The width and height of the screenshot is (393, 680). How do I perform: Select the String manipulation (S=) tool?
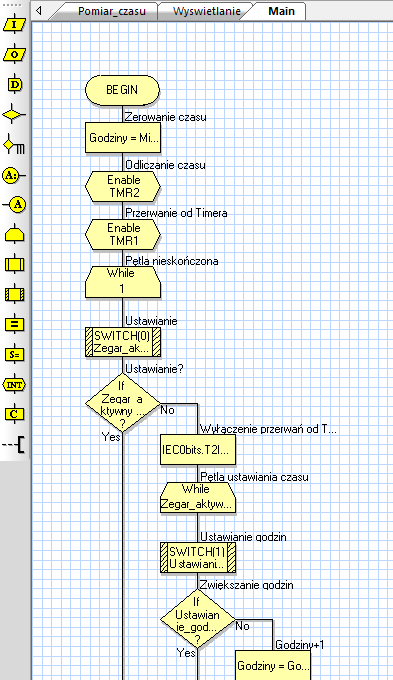pos(14,355)
